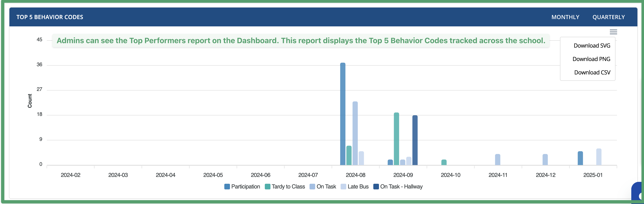The image size is (644, 204).
Task: Click the dark On Task - Hallway swatch
Action: 376,187
